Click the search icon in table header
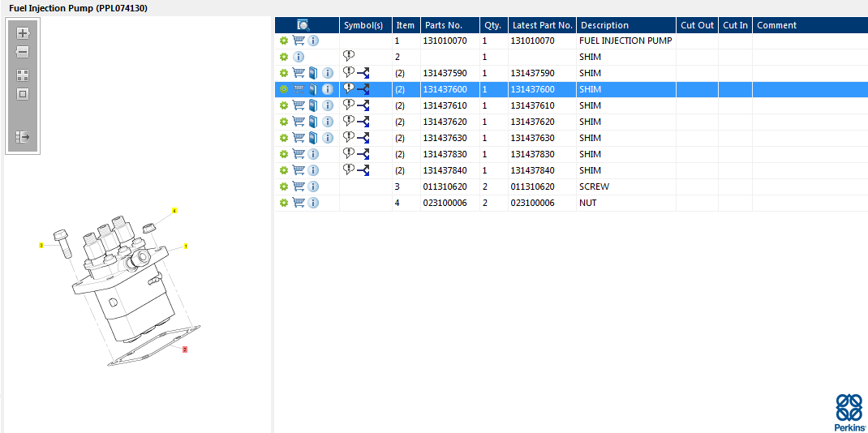Viewport: 868px width, 433px height. (303, 25)
